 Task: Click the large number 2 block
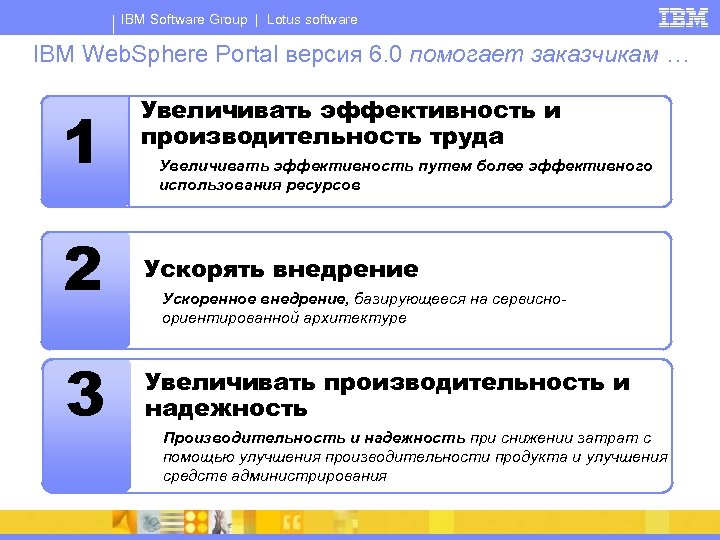85,290
